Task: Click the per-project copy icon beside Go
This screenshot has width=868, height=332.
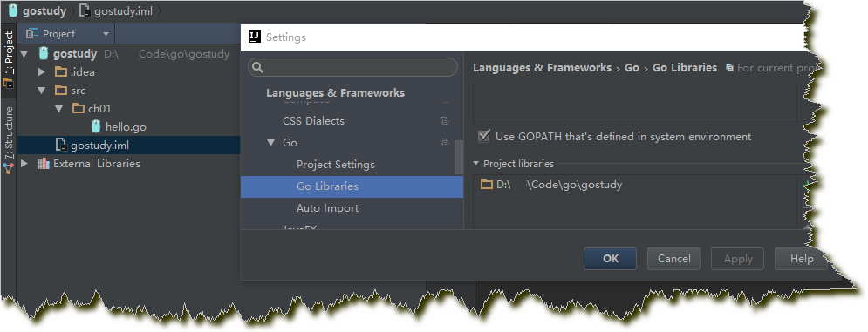Action: (x=444, y=143)
